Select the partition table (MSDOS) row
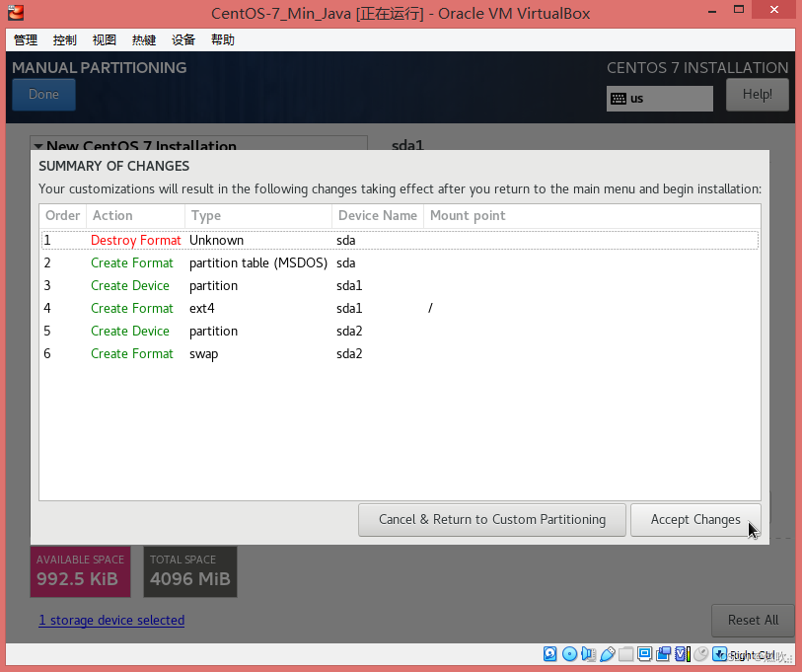Screen dimensions: 802x672 [400, 263]
